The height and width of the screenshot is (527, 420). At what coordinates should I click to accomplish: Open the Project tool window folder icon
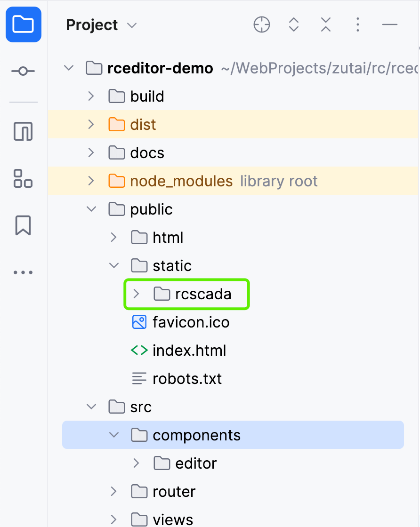(x=24, y=24)
